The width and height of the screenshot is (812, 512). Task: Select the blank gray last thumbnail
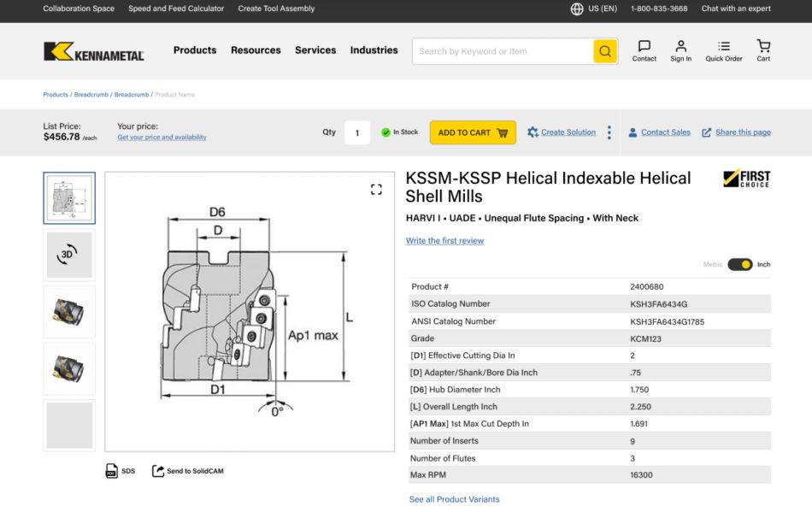click(69, 426)
